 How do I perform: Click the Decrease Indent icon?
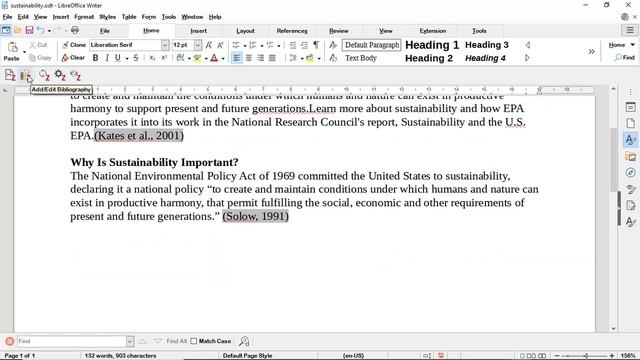[x=304, y=45]
